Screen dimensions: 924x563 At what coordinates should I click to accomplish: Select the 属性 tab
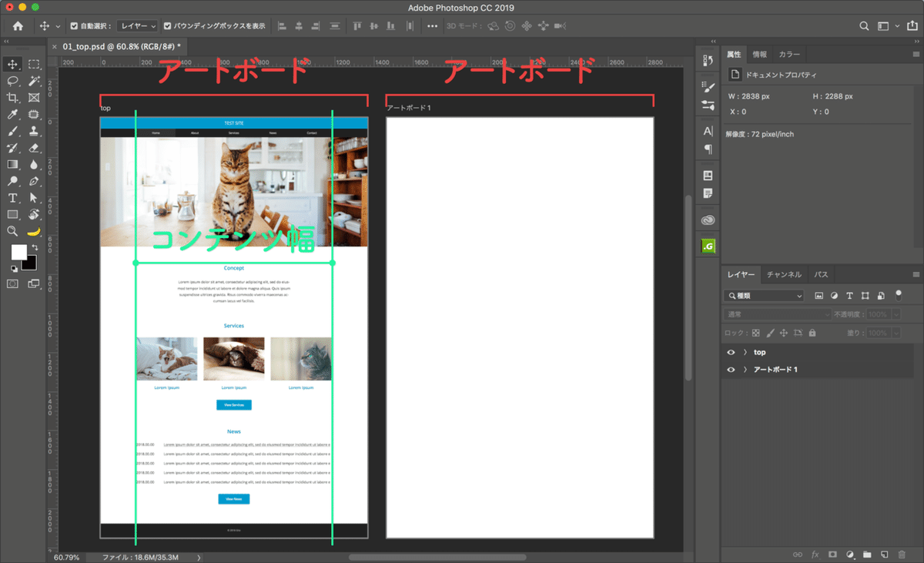coord(734,55)
